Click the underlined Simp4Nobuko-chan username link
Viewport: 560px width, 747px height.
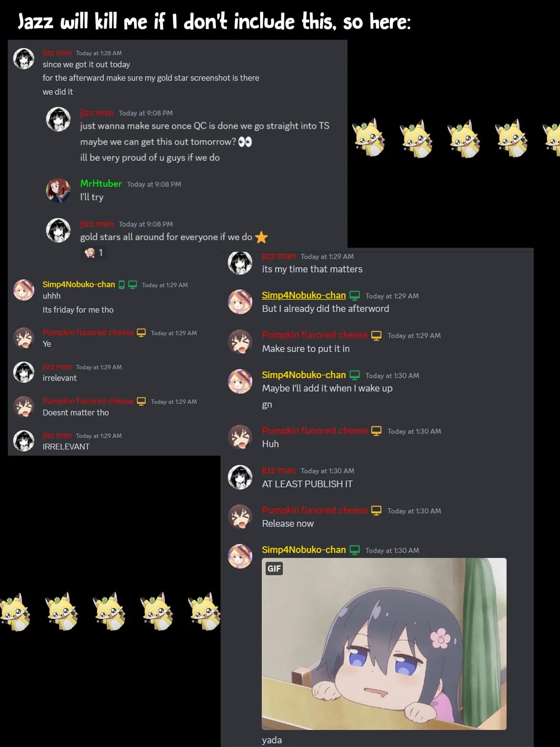point(304,295)
